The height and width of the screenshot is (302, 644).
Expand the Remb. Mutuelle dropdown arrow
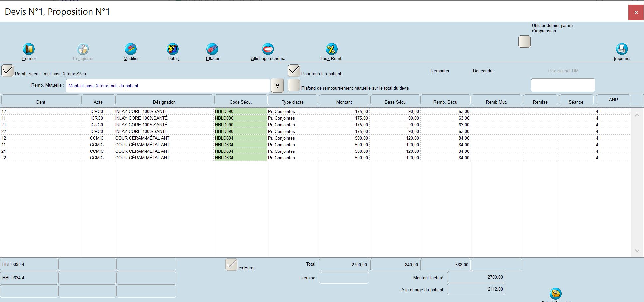(x=277, y=86)
